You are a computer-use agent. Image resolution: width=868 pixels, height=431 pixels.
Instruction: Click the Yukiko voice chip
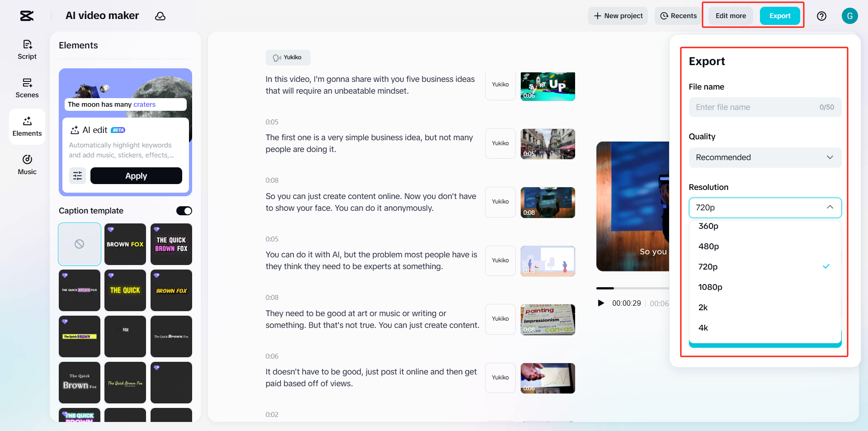(x=288, y=57)
